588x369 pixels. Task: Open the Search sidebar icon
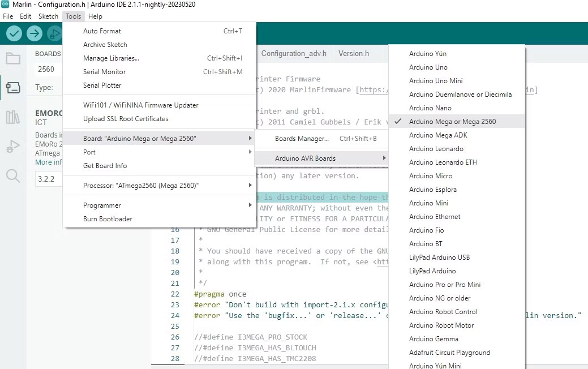(x=13, y=175)
